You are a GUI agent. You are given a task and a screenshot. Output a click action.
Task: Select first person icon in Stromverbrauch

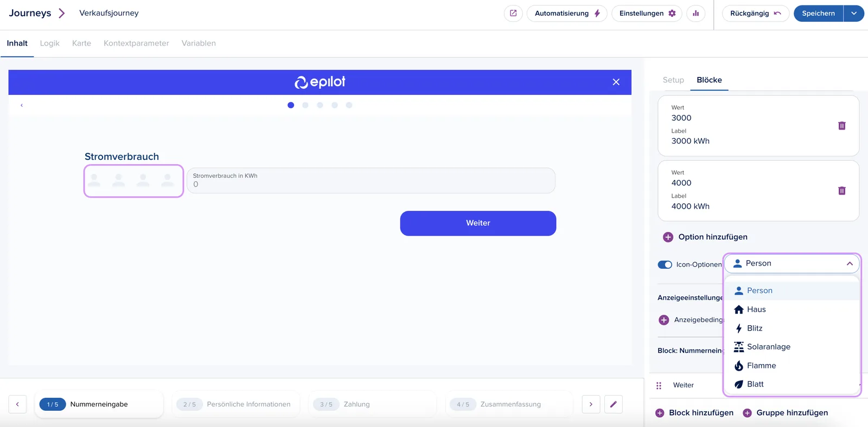(x=94, y=180)
